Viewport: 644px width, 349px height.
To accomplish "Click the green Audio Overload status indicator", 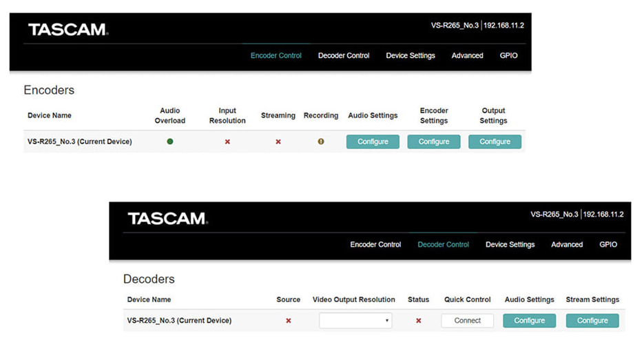I will pyautogui.click(x=170, y=141).
